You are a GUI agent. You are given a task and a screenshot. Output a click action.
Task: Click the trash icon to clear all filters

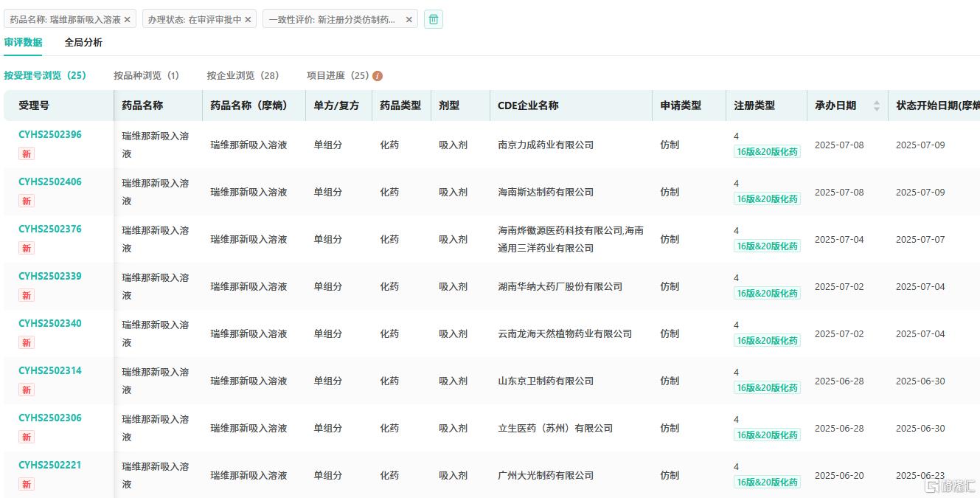tap(434, 19)
